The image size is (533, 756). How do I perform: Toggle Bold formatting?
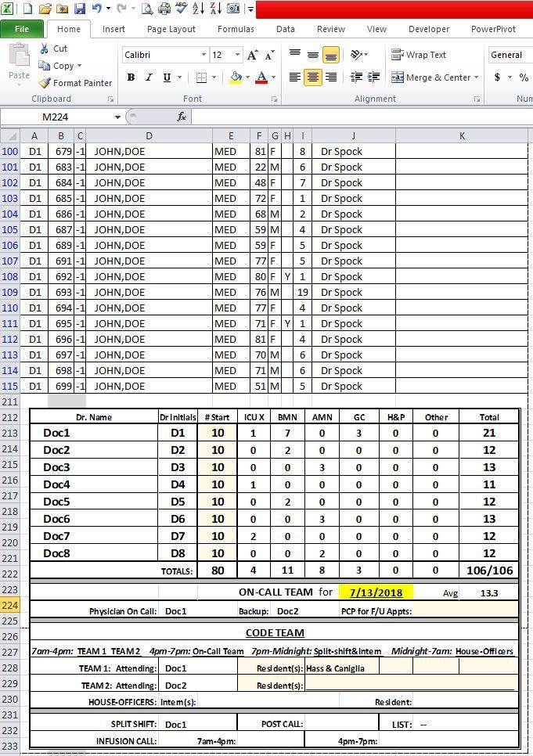131,77
